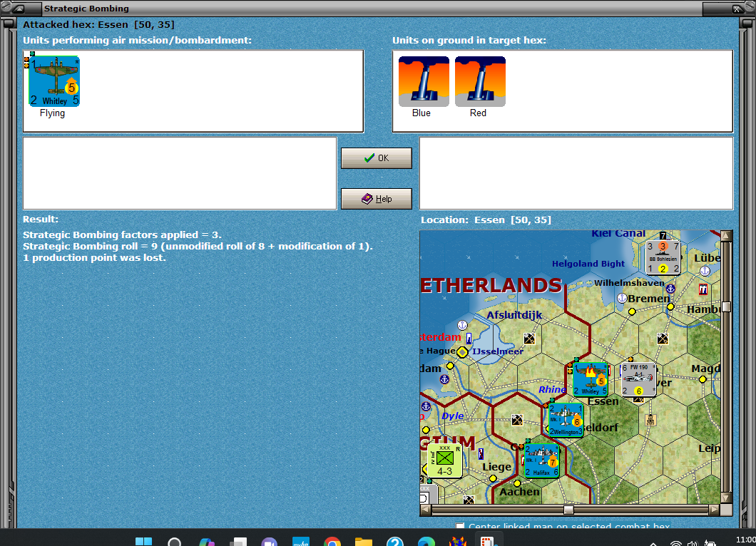Image resolution: width=756 pixels, height=546 pixels.
Task: Click the resource icon southeast of Bremen
Action: (x=663, y=339)
